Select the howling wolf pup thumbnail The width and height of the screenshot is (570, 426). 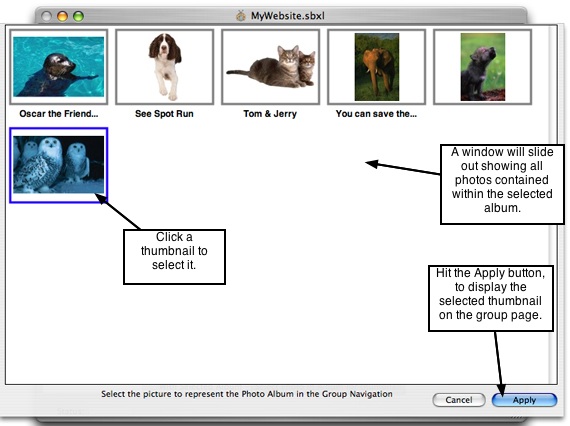[x=482, y=67]
